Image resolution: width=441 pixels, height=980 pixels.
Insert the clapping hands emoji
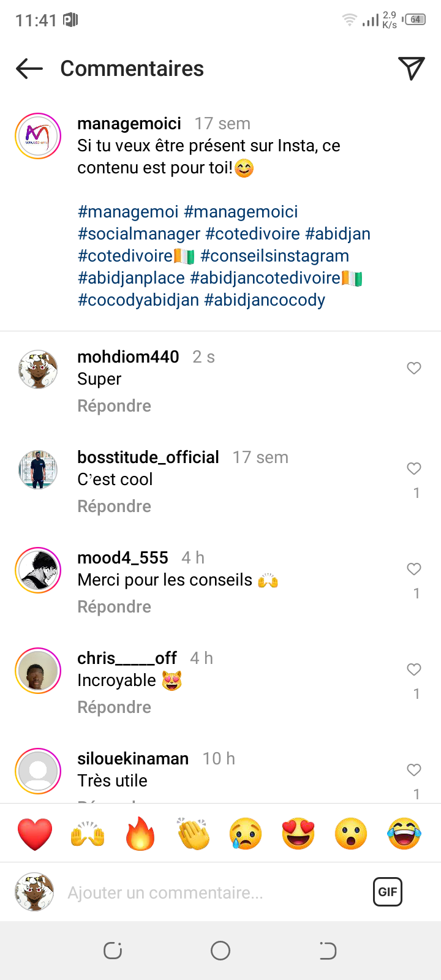pos(193,834)
